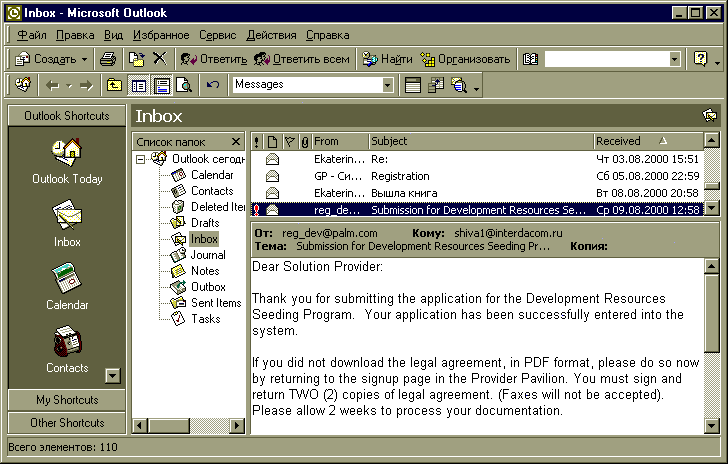
Task: Toggle the Folder List view button
Action: pos(138,85)
